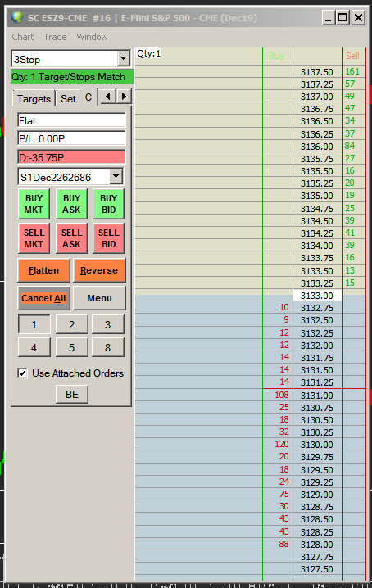Click the Qty: 1 Target/Stops Match status bar
Viewport: 372px width, 588px height.
click(72, 76)
